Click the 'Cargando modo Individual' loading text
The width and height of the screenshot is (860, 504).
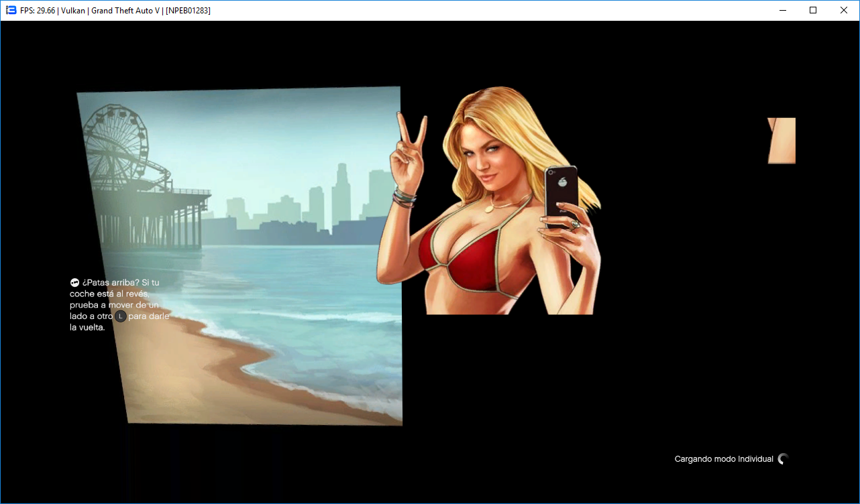pos(724,459)
